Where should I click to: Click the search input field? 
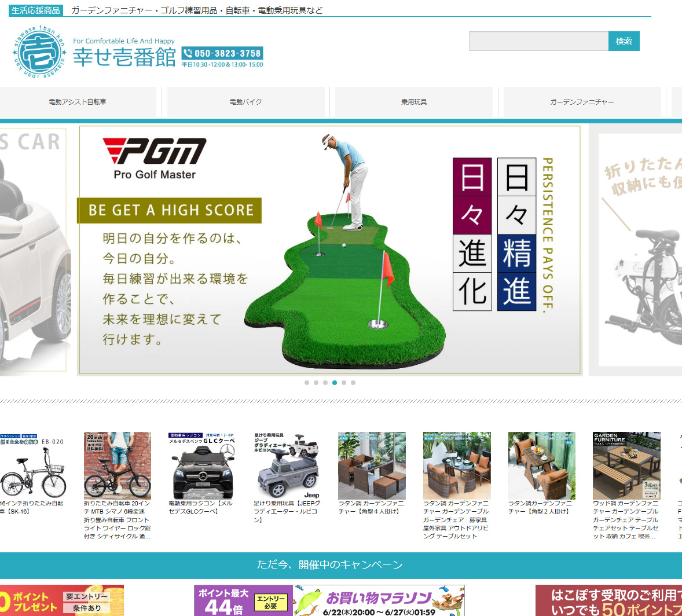pyautogui.click(x=538, y=41)
